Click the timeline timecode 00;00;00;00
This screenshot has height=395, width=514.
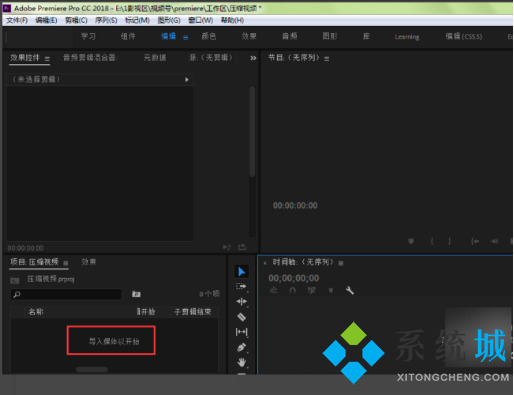click(294, 278)
